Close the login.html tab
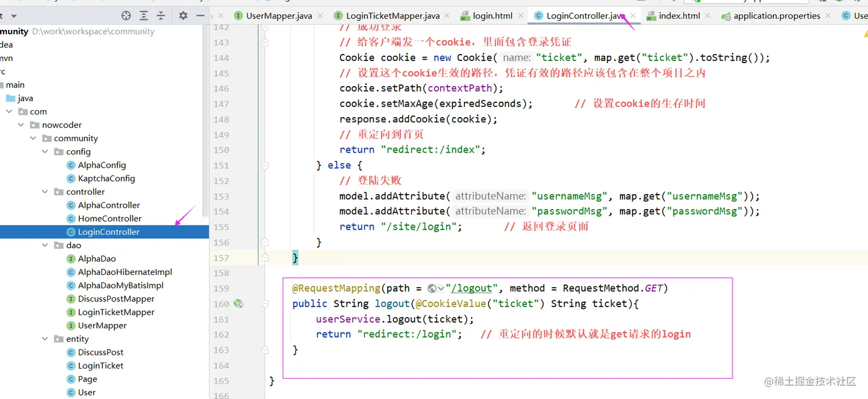This screenshot has height=399, width=868. (x=520, y=16)
